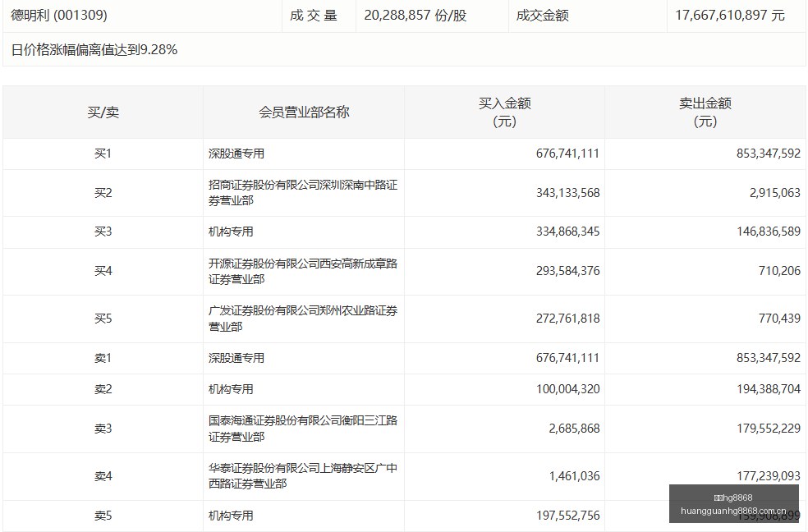This screenshot has height=532, width=808.
Task: Click the buy amount 343,133,568
Action: tap(567, 193)
